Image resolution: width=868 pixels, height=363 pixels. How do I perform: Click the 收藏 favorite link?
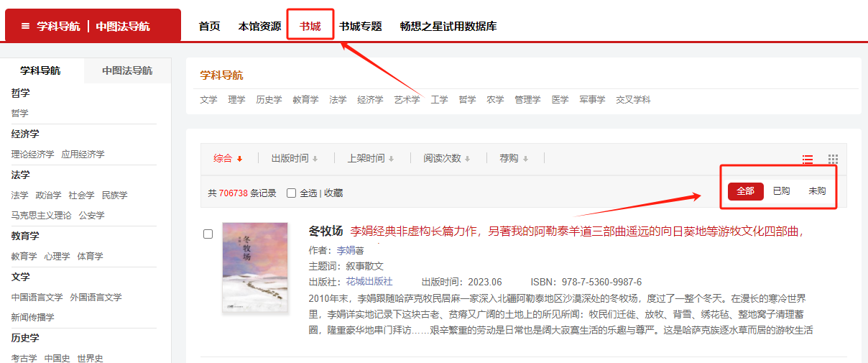coord(333,193)
